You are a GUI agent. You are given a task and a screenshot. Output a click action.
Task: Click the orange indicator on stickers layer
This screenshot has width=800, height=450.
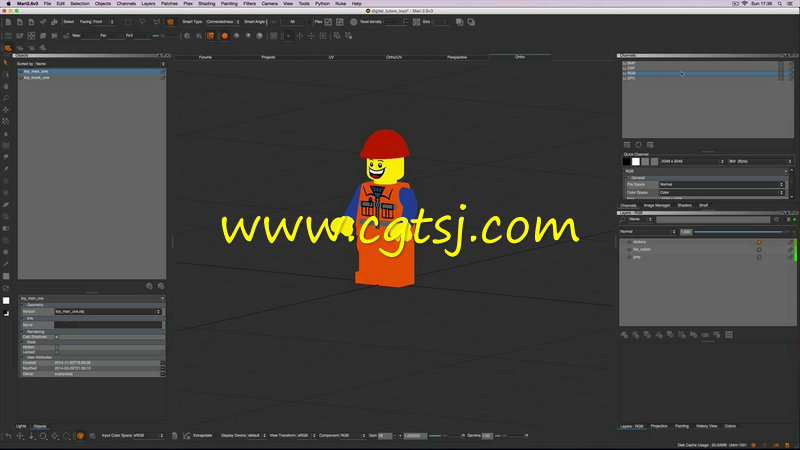tap(759, 242)
